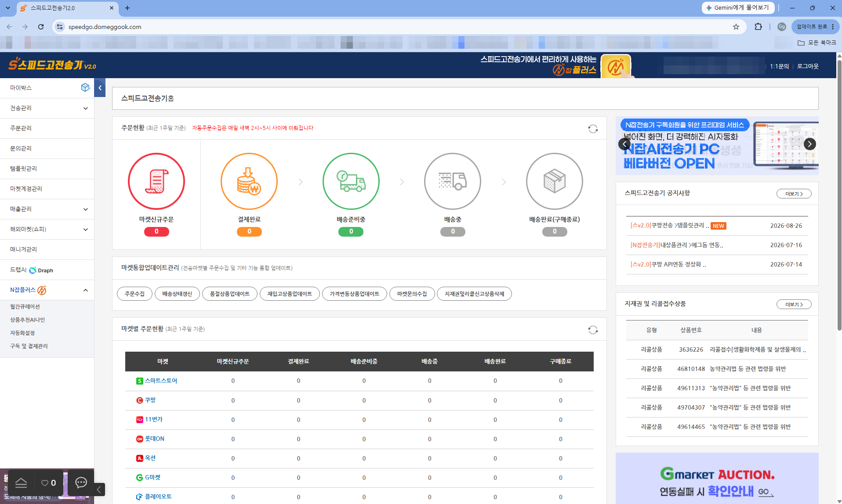
Task: Click the heart favorites counter
Action: click(x=48, y=483)
